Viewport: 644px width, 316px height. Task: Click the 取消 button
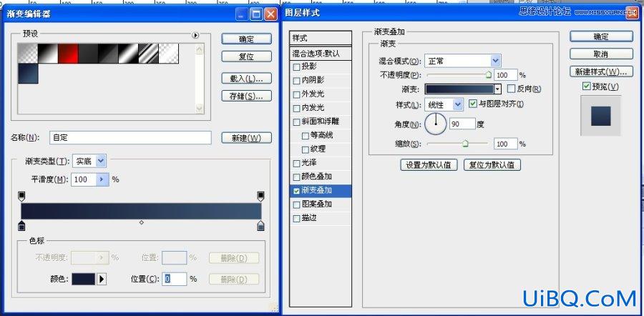coord(601,54)
